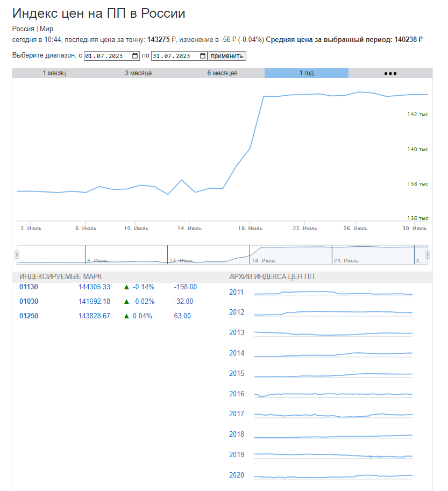Click green up arrow in 01250 row
This screenshot has height=491, width=448.
[126, 316]
